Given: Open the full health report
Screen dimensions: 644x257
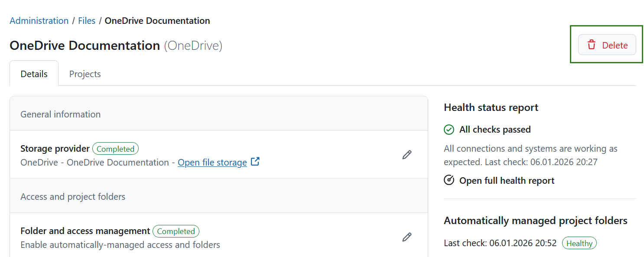Looking at the screenshot, I should pos(506,180).
